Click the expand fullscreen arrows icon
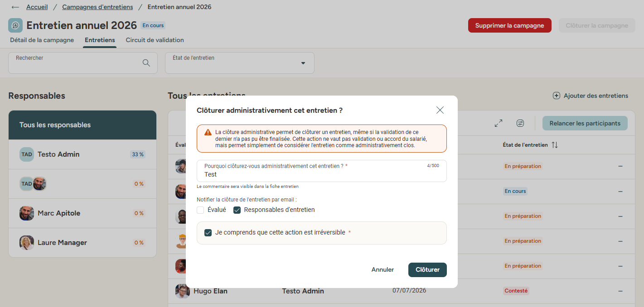This screenshot has width=644, height=307. click(499, 123)
